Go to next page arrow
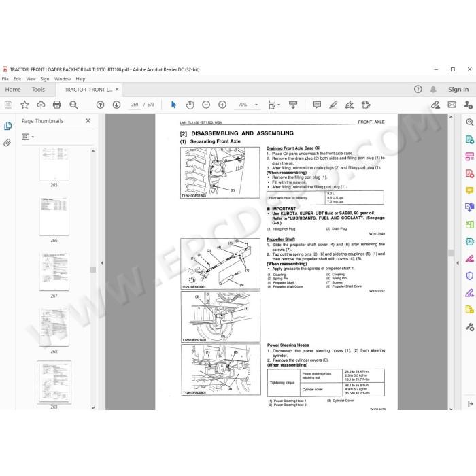The image size is (476, 476). coord(116,105)
